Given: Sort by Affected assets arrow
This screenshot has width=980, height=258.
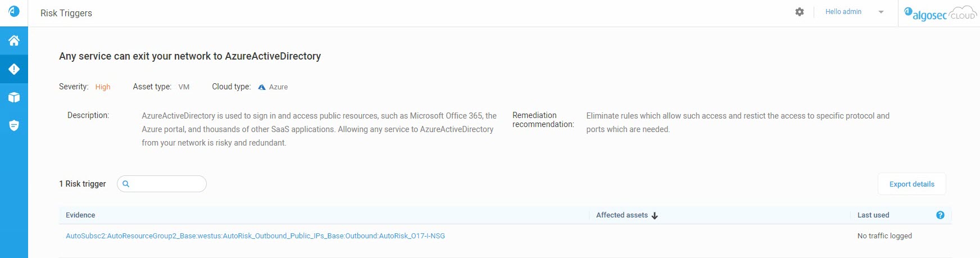Looking at the screenshot, I should coord(655,215).
